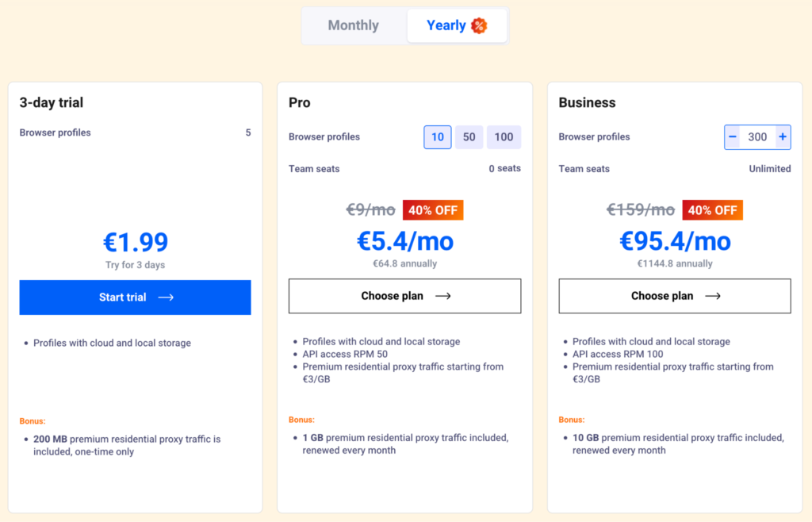Select 100 browser profiles for Pro
This screenshot has height=522, width=812.
click(x=504, y=136)
